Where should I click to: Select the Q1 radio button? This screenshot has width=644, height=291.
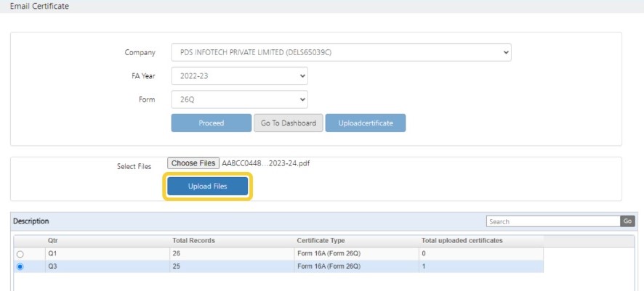pos(20,254)
